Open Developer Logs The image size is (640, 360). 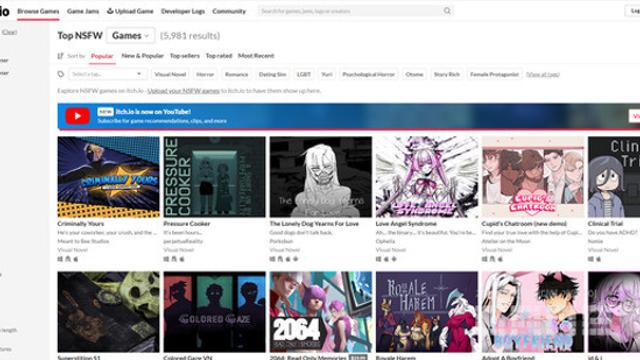(183, 11)
